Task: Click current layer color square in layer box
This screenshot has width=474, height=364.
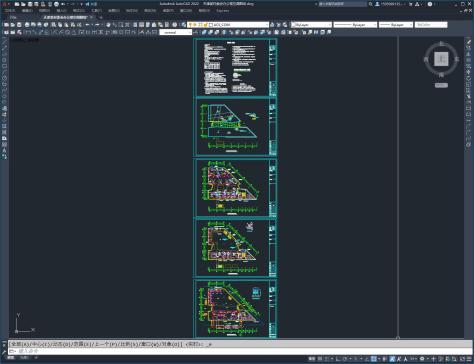Action: pyautogui.click(x=211, y=25)
